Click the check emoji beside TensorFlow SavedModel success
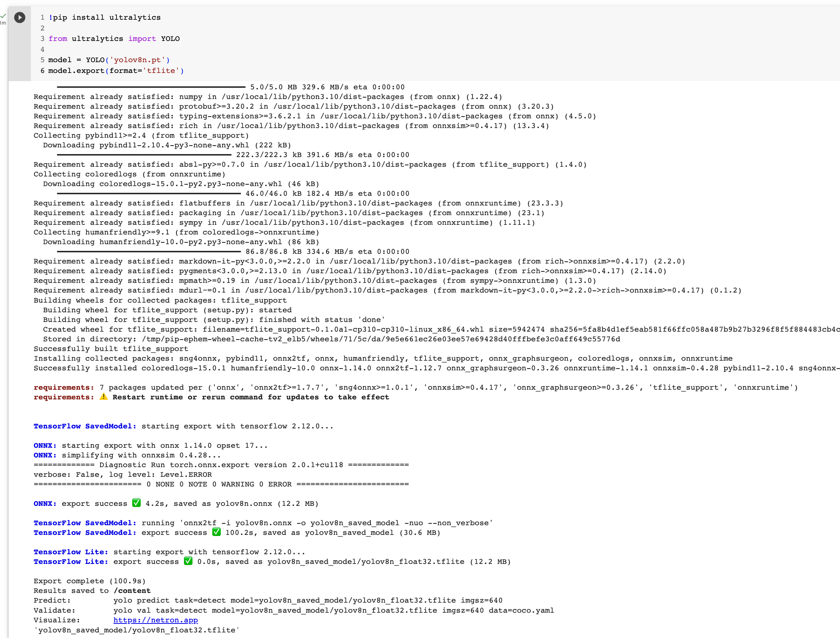This screenshot has height=638, width=840. 216,532
